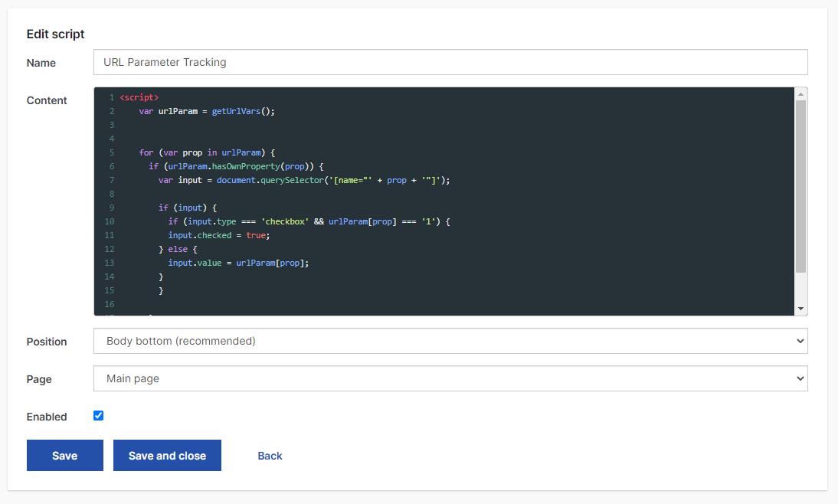The height and width of the screenshot is (504, 838).
Task: Toggle the Enabled checkbox
Action: pos(98,415)
